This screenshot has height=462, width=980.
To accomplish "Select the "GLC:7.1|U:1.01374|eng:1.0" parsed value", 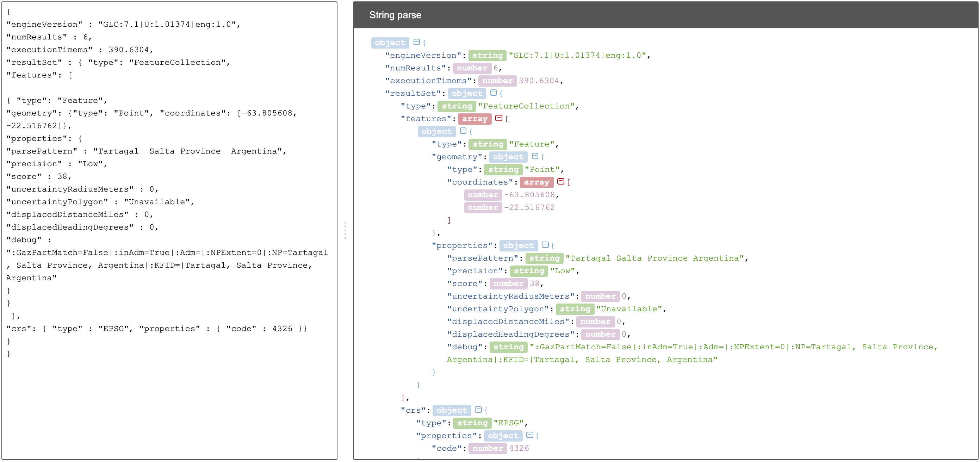I will click(x=577, y=56).
